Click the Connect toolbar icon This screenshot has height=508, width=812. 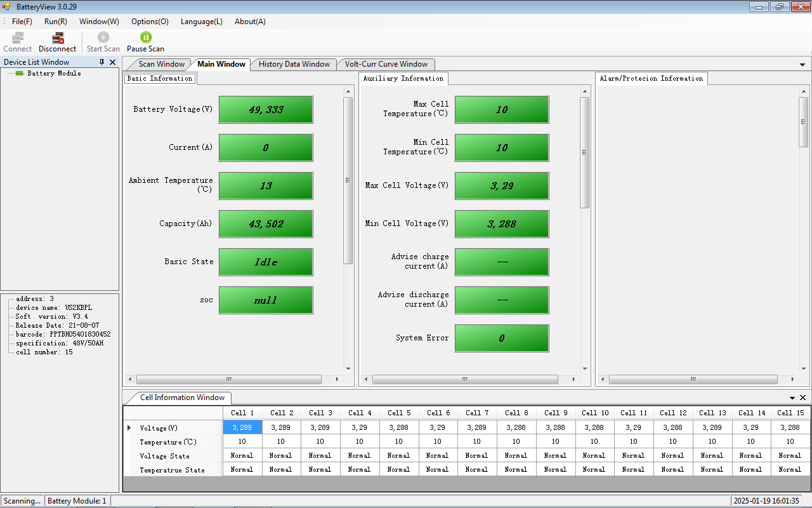[x=18, y=38]
